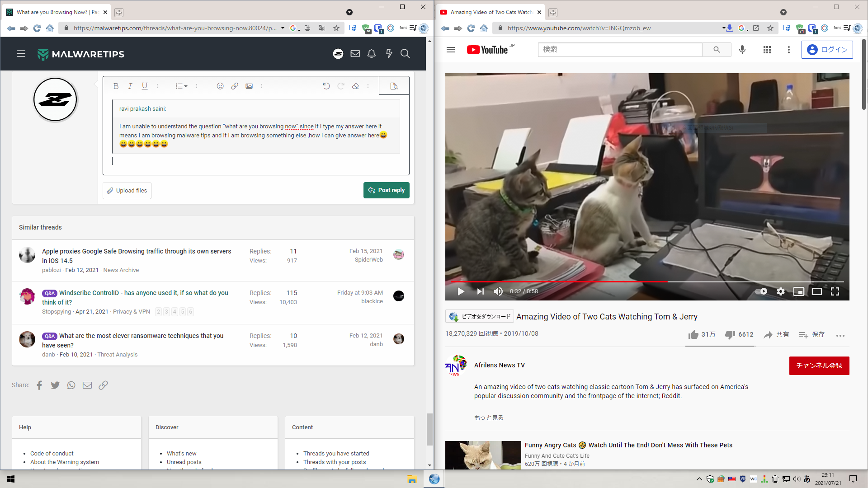This screenshot has width=868, height=488.
Task: Select the What are you Browsing Now tab
Action: point(57,12)
